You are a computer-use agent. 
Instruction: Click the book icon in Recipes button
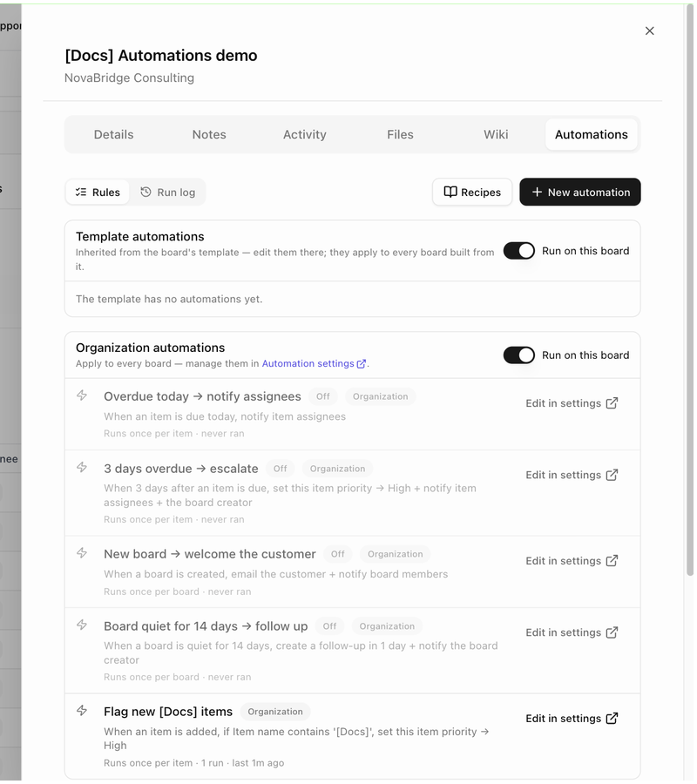coord(452,193)
